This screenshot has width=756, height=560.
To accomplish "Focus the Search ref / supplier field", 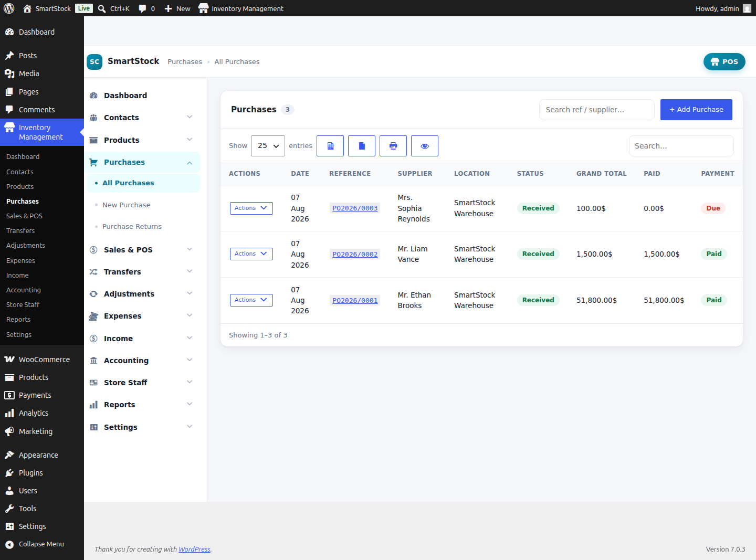I will (x=597, y=110).
